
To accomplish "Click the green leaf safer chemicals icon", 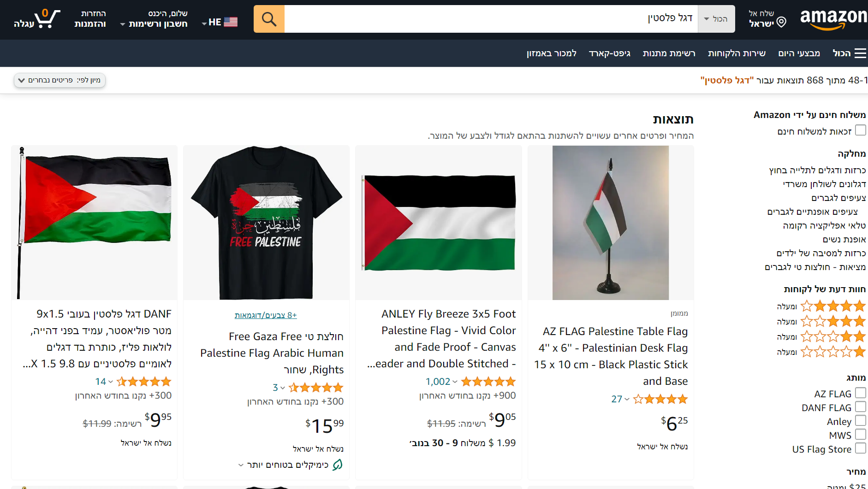I will 338,465.
